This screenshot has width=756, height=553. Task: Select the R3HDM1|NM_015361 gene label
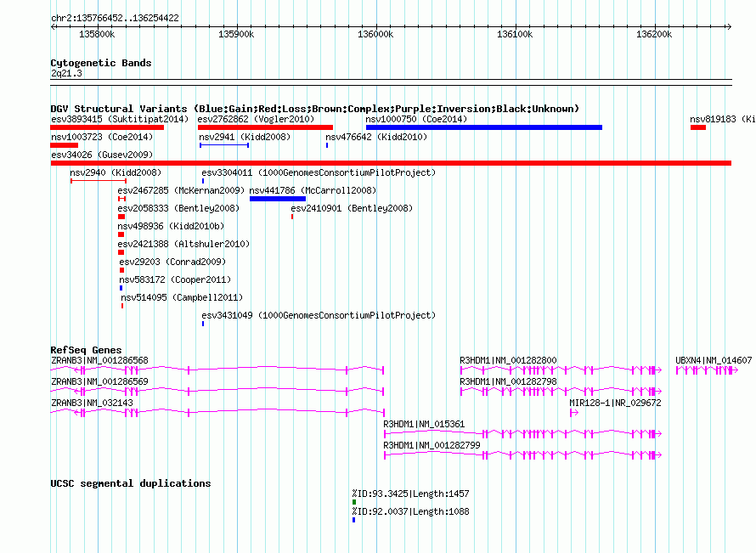[x=424, y=424]
